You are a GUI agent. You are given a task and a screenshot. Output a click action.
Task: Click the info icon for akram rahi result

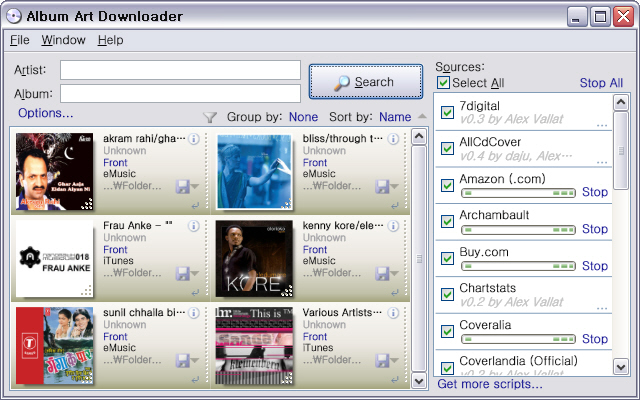[x=194, y=139]
